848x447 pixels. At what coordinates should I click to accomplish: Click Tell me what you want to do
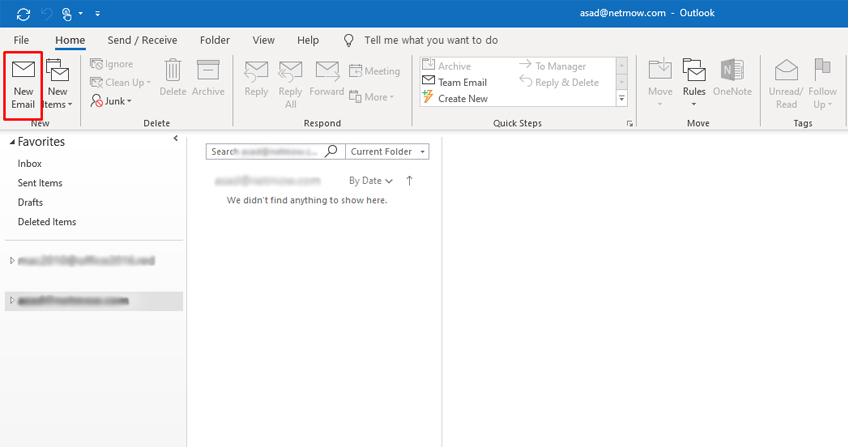coord(430,40)
